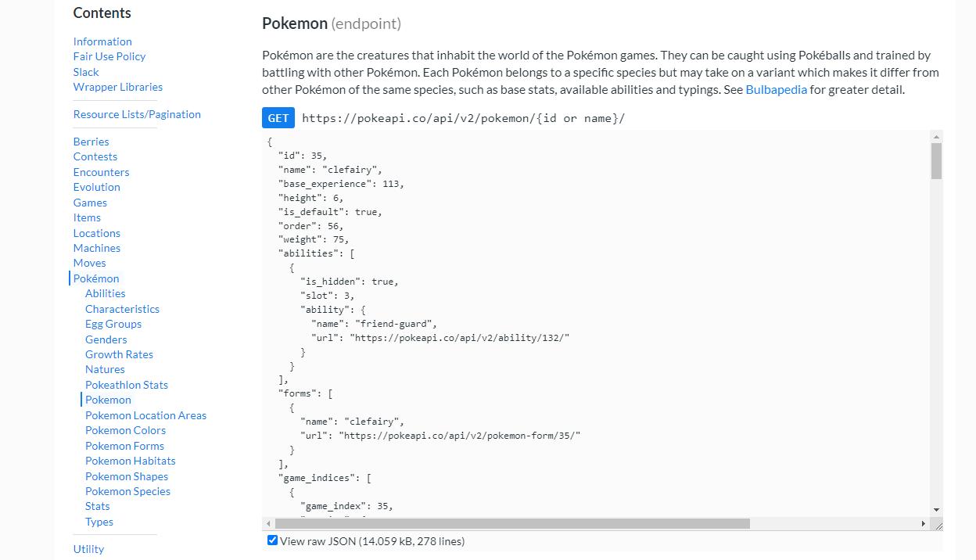Select the Egg Groups entry
Screen dimensions: 976x560
[113, 323]
